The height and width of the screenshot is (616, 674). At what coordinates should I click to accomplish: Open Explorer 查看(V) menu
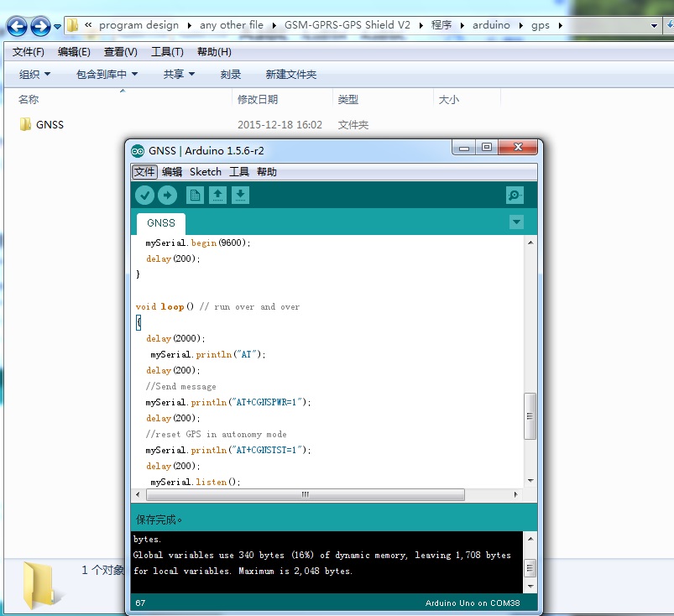120,52
